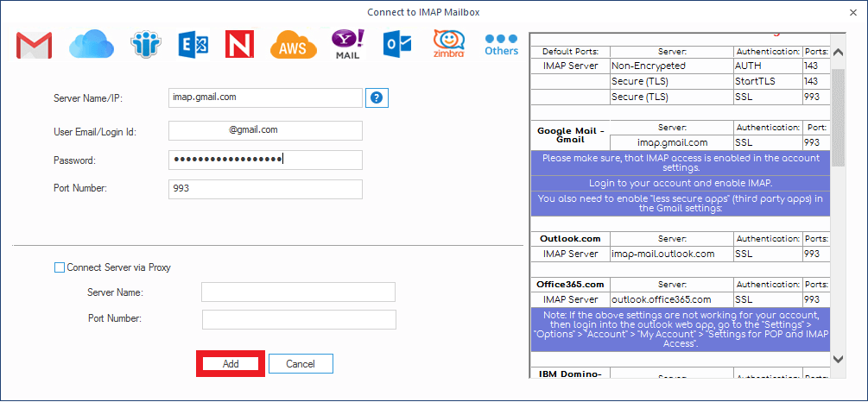The width and height of the screenshot is (868, 402).
Task: Click the 'Non-Encrypeted' server cell
Action: 672,66
